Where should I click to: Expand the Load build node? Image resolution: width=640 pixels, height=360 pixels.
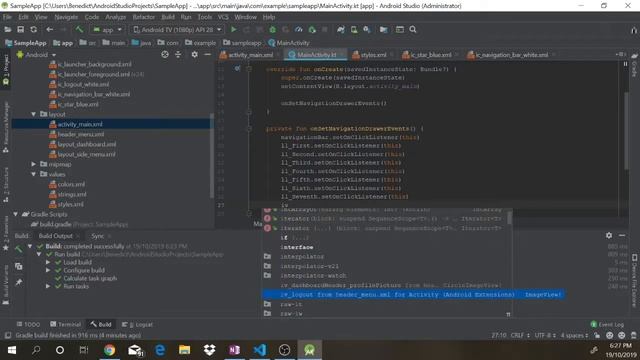48,262
